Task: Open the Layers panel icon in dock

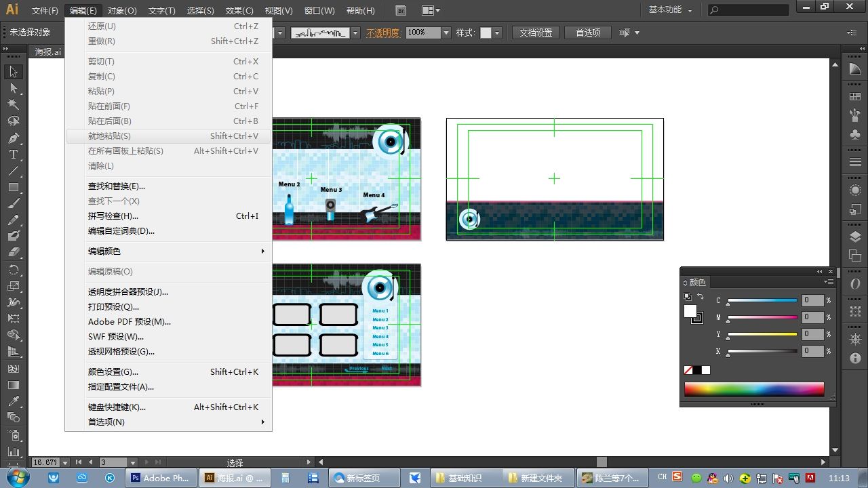Action: tap(855, 237)
